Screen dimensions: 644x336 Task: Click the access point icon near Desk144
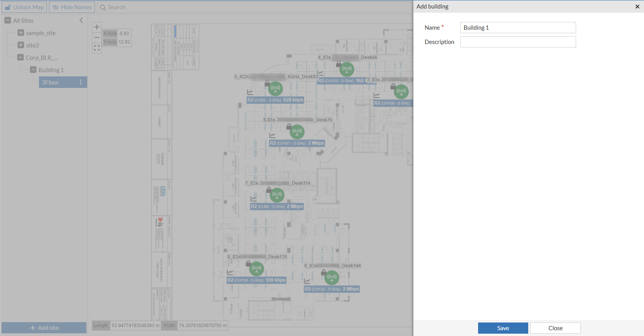tap(332, 277)
